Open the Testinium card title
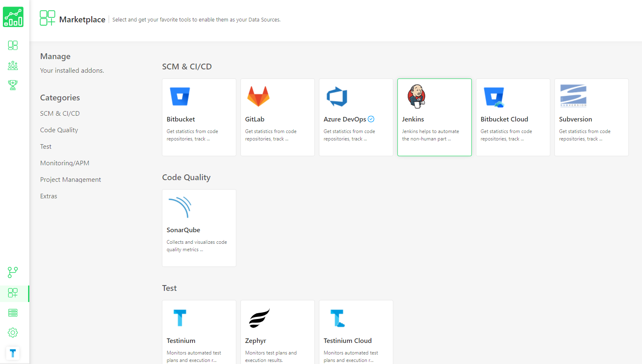 [181, 340]
